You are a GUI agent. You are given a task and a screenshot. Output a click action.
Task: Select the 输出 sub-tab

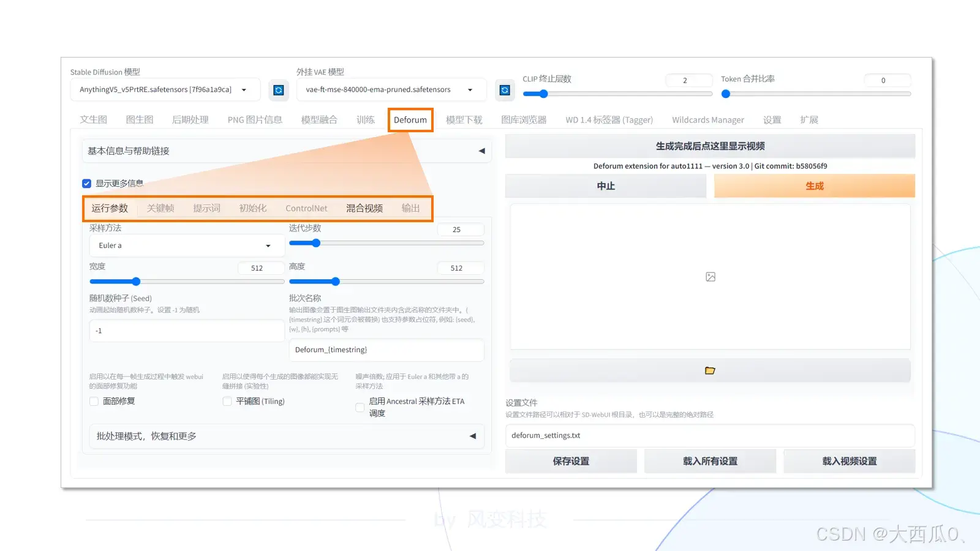411,209
